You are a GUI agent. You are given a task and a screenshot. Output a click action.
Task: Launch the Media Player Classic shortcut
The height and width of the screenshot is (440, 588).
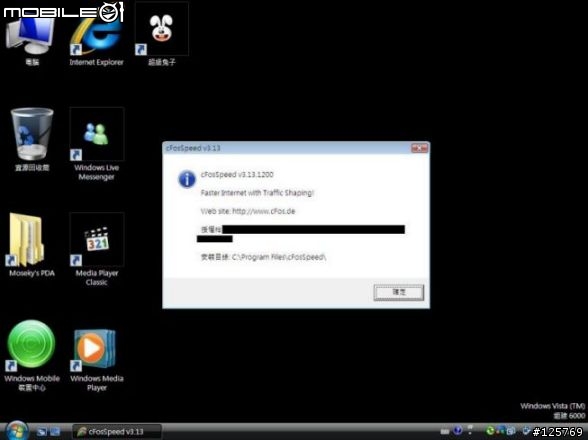coord(96,249)
